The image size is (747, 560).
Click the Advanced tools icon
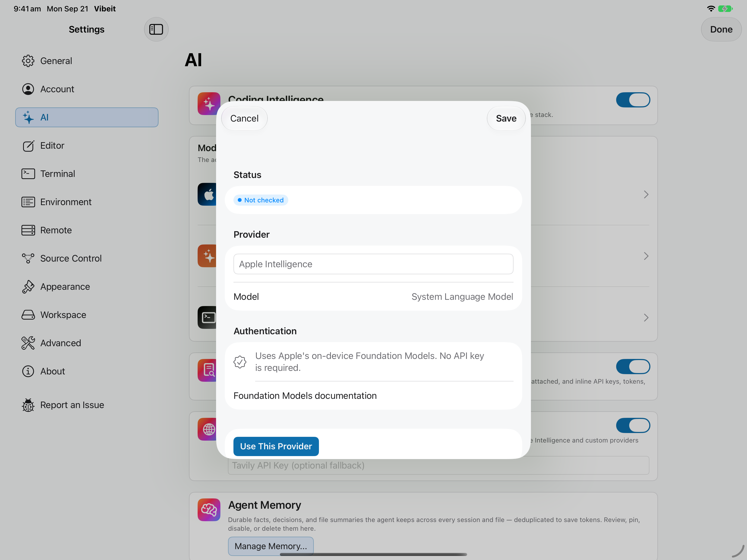tap(28, 343)
